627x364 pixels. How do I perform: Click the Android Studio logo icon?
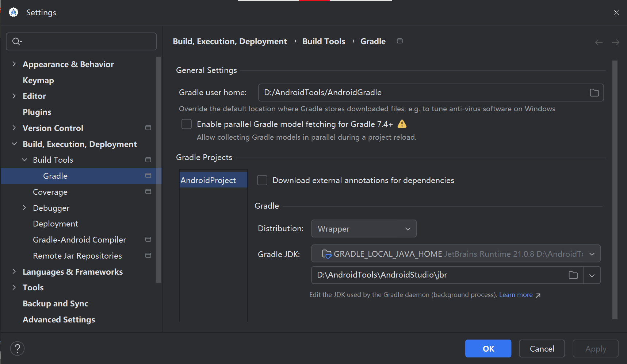coord(14,12)
